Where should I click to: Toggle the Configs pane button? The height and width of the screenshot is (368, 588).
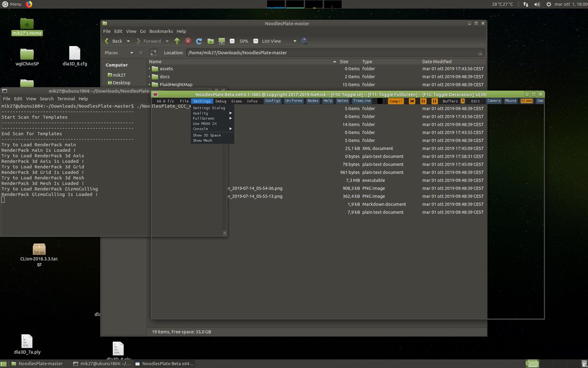click(273, 101)
